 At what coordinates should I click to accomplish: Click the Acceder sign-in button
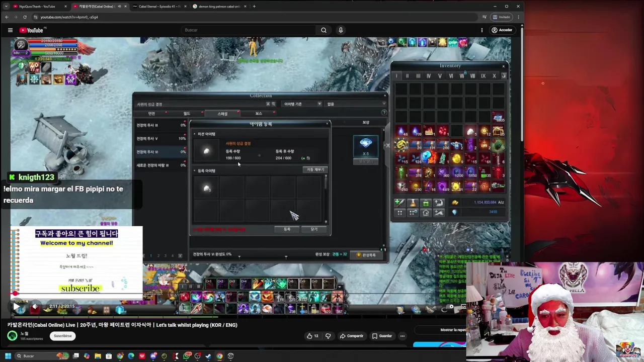click(x=502, y=30)
